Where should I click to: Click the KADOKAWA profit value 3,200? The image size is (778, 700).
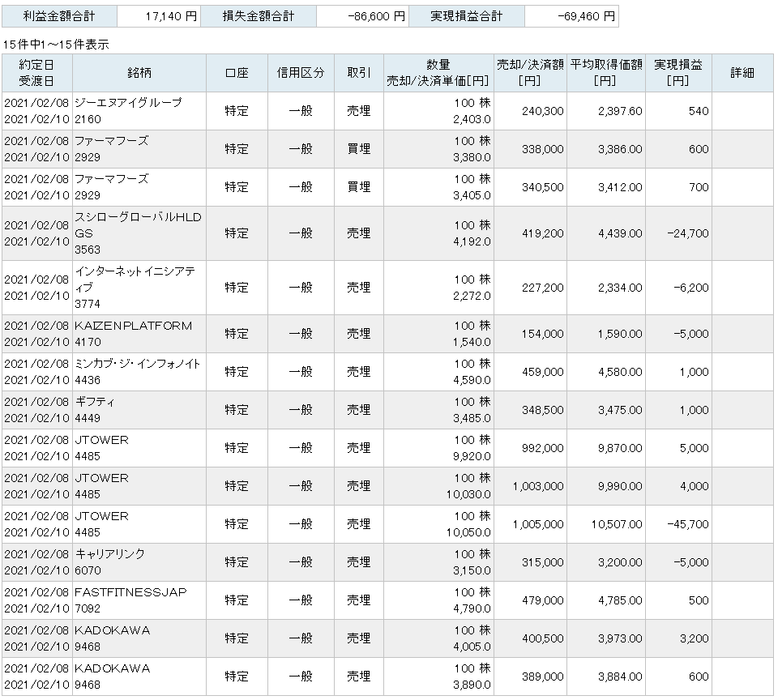point(695,639)
